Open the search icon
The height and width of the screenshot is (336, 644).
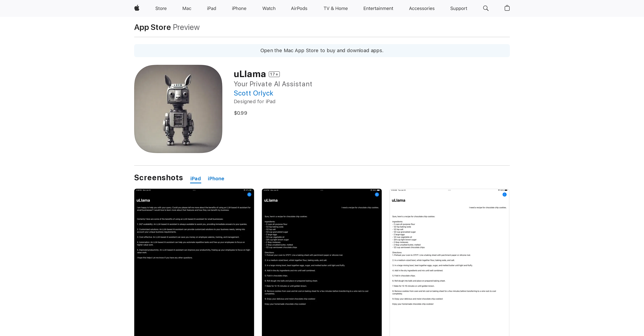[485, 8]
